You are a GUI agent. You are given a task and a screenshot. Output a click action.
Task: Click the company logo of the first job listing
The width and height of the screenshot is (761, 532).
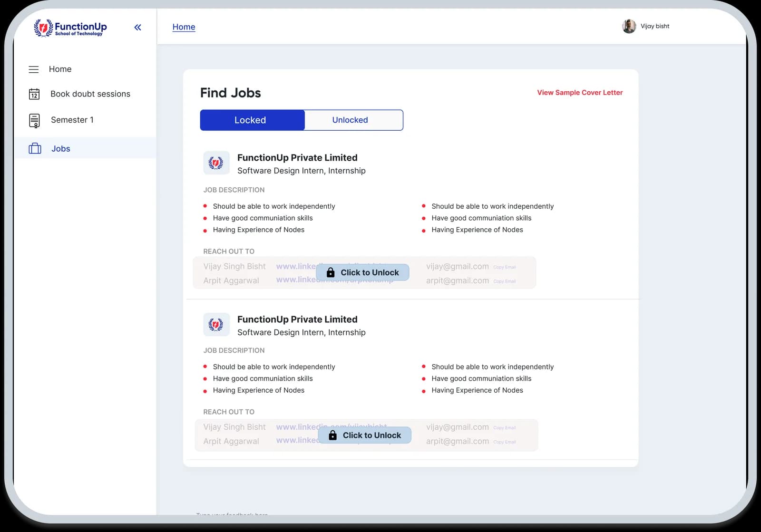[216, 164]
